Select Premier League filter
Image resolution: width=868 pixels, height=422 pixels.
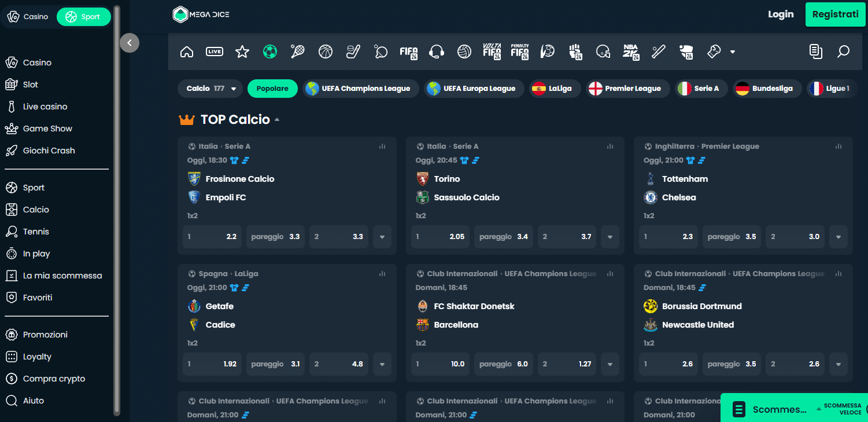click(x=627, y=89)
